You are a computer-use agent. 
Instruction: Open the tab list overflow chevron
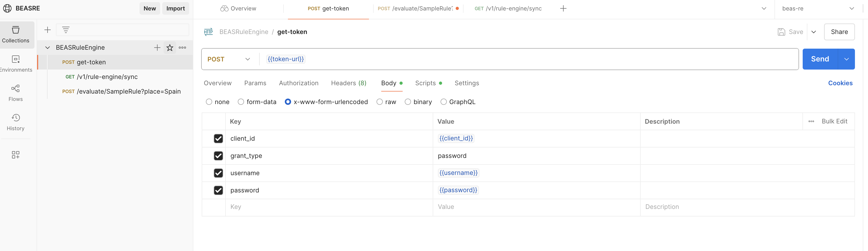[x=764, y=8]
